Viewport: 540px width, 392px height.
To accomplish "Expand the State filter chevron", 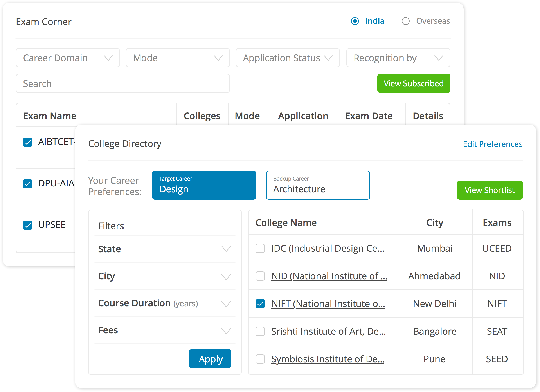I will click(x=226, y=249).
